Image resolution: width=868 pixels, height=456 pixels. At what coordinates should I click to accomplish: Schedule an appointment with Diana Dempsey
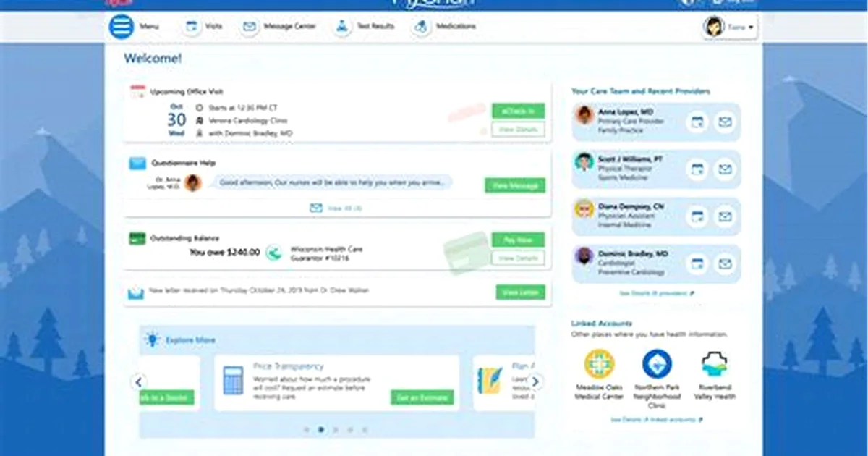pos(697,216)
